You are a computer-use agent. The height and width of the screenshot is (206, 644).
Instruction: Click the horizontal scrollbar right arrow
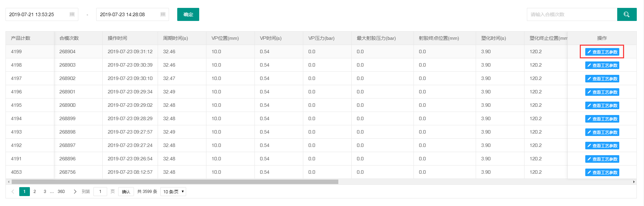634,182
